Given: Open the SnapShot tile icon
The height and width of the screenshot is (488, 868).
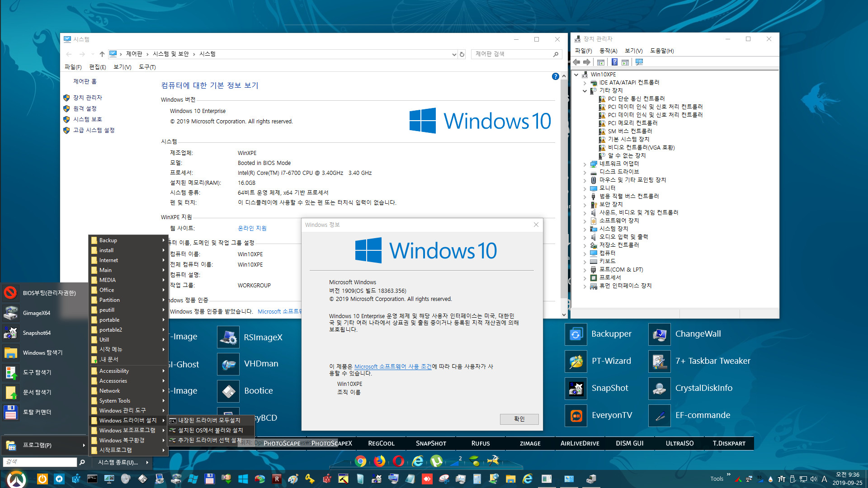Looking at the screenshot, I should 576,389.
